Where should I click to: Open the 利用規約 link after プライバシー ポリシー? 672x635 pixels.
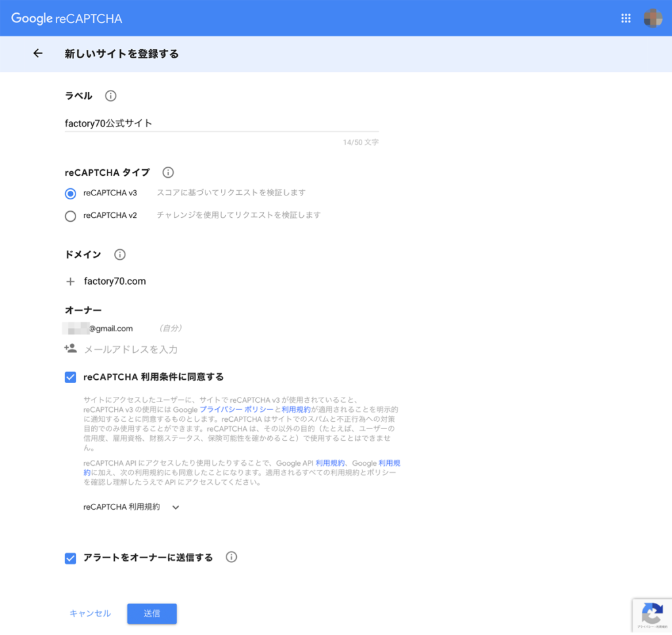point(296,409)
